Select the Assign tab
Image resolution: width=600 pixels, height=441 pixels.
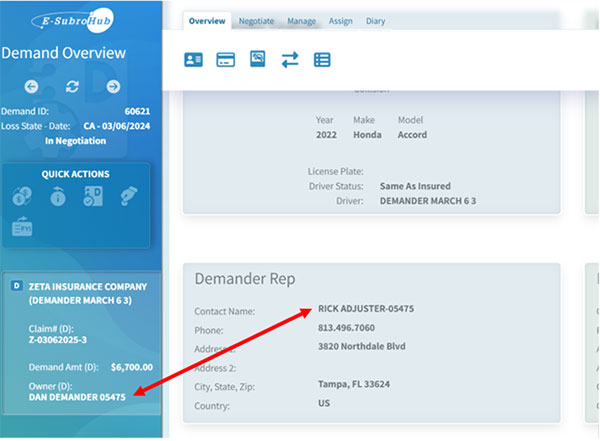pyautogui.click(x=342, y=21)
